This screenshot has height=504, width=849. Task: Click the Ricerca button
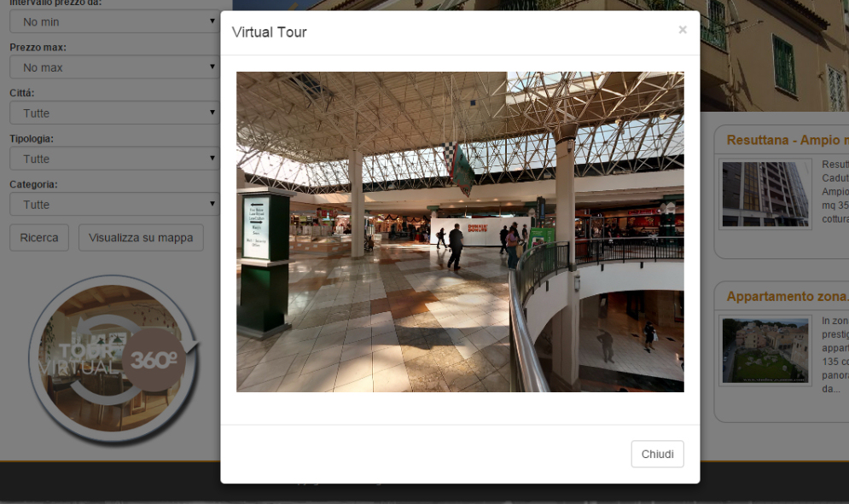coord(39,238)
